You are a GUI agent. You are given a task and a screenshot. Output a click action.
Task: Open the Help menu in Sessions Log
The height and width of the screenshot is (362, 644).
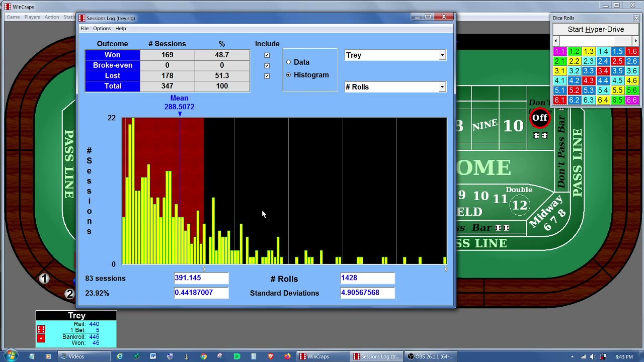click(x=120, y=28)
